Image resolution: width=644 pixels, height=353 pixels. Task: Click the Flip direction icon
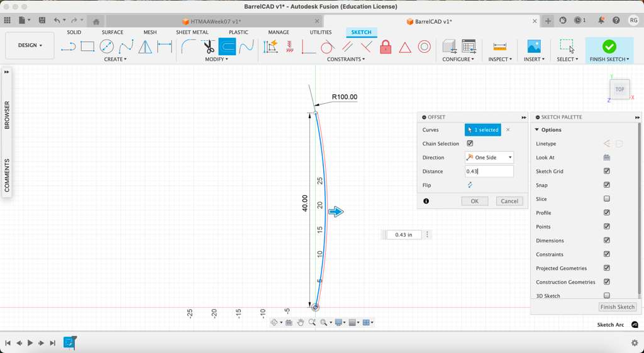[470, 185]
